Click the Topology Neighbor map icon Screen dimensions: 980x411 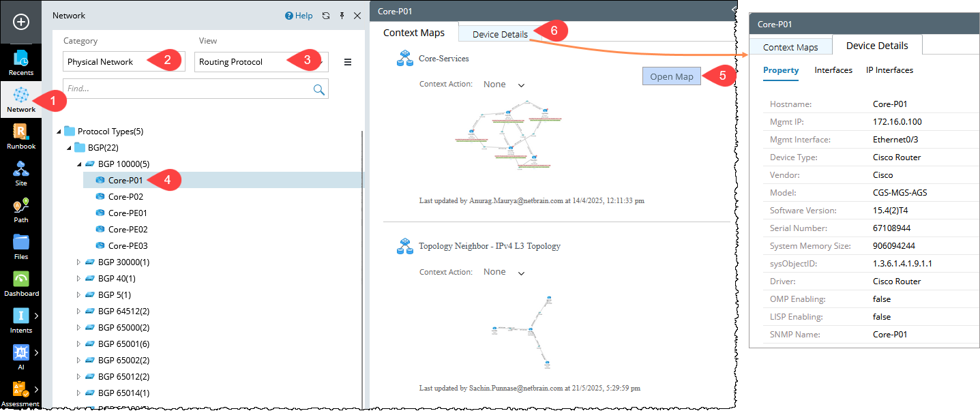pos(405,246)
